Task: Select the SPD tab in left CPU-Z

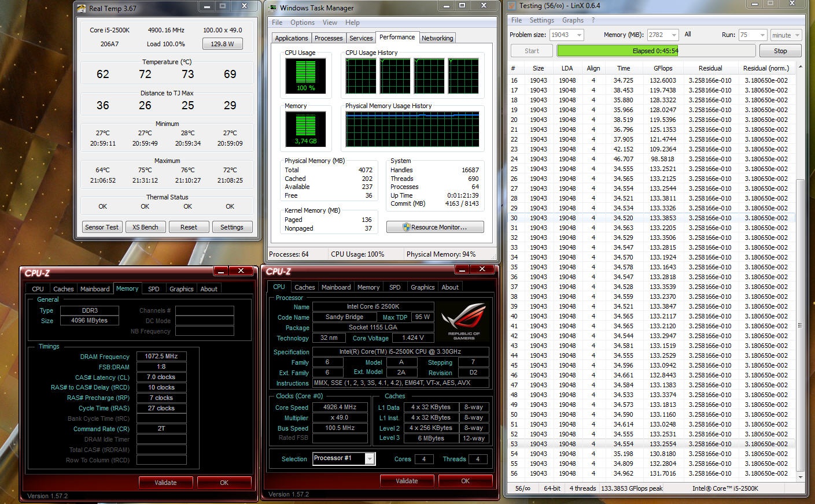Action: pos(153,289)
